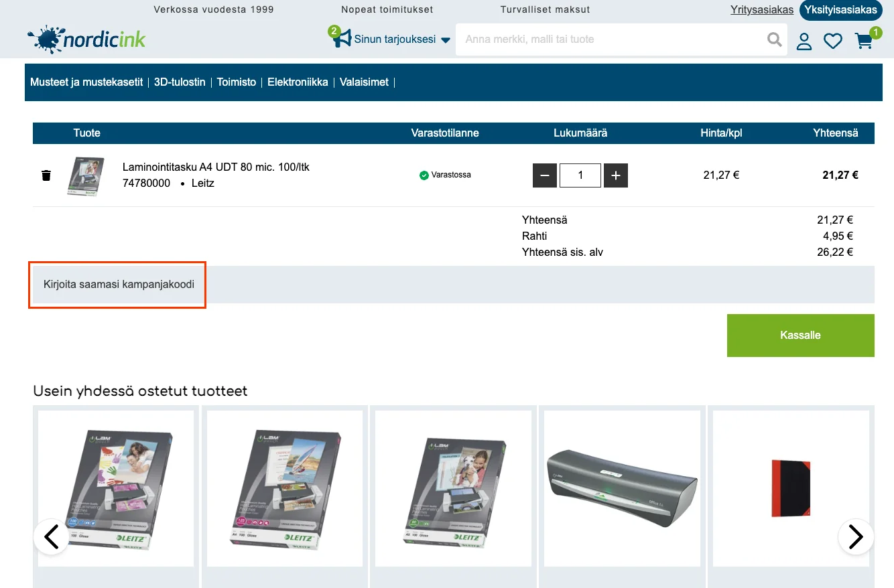Screen dimensions: 894x588
Task: Switch to the Yritysasiakas customer type
Action: click(762, 10)
